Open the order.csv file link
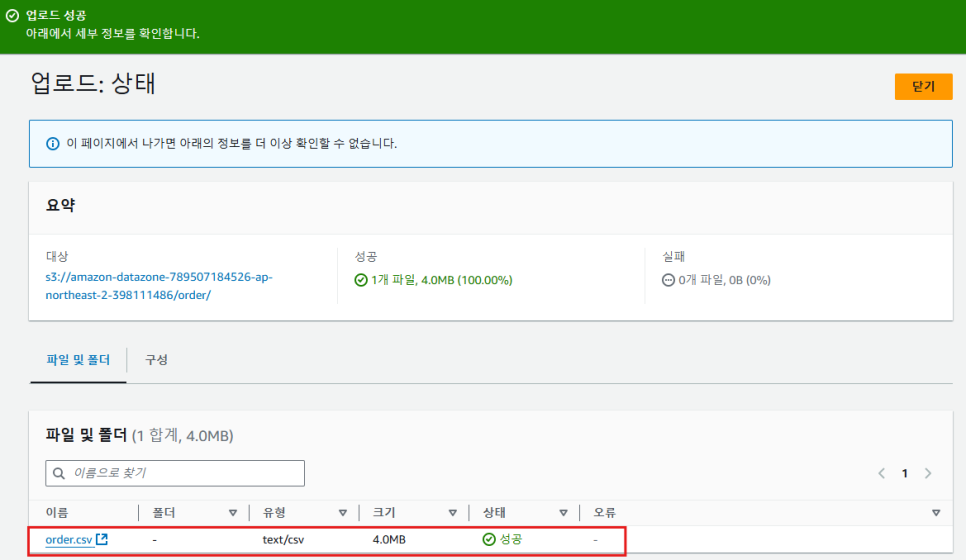The height and width of the screenshot is (560, 966). click(68, 540)
